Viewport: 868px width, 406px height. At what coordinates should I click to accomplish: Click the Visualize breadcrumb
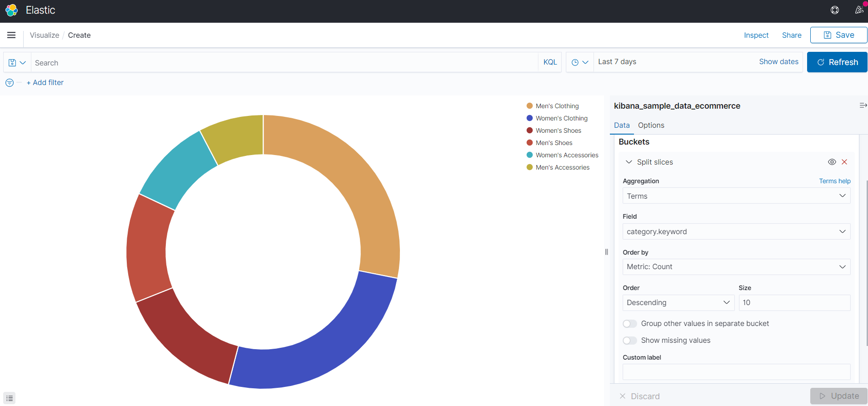(x=45, y=35)
